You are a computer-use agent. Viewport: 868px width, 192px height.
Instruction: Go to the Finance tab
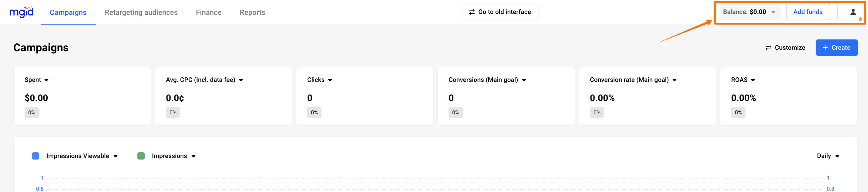click(209, 12)
